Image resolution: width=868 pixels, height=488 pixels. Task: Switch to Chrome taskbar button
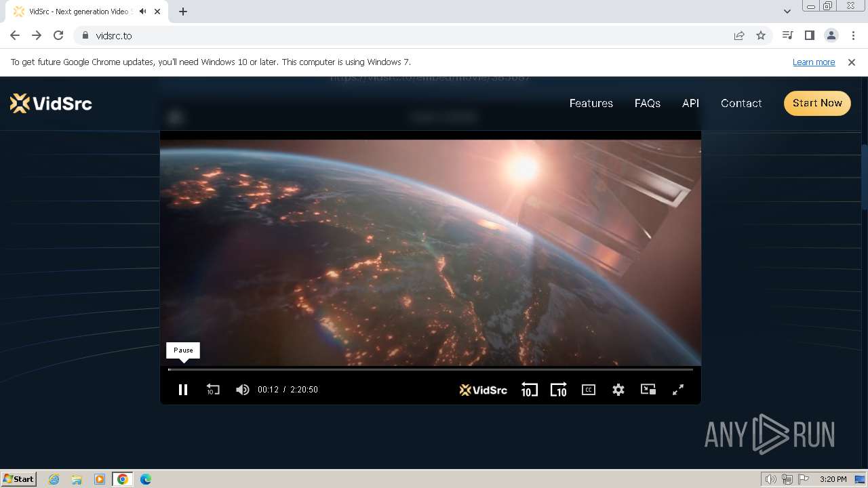click(123, 479)
